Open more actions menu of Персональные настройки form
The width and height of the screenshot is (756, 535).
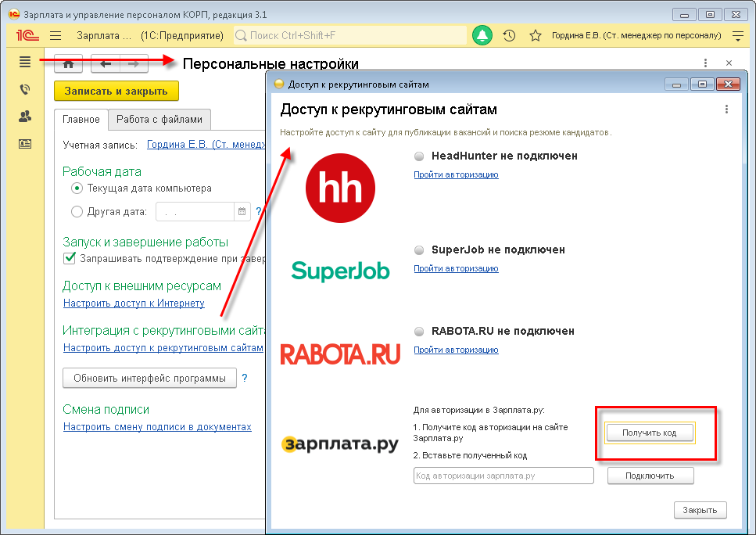click(705, 63)
